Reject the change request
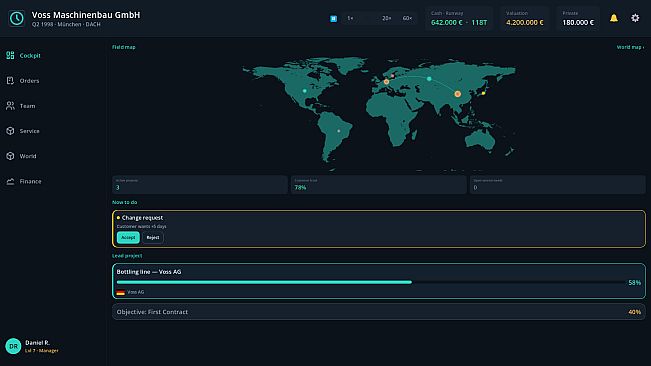The width and height of the screenshot is (651, 366). [x=153, y=237]
